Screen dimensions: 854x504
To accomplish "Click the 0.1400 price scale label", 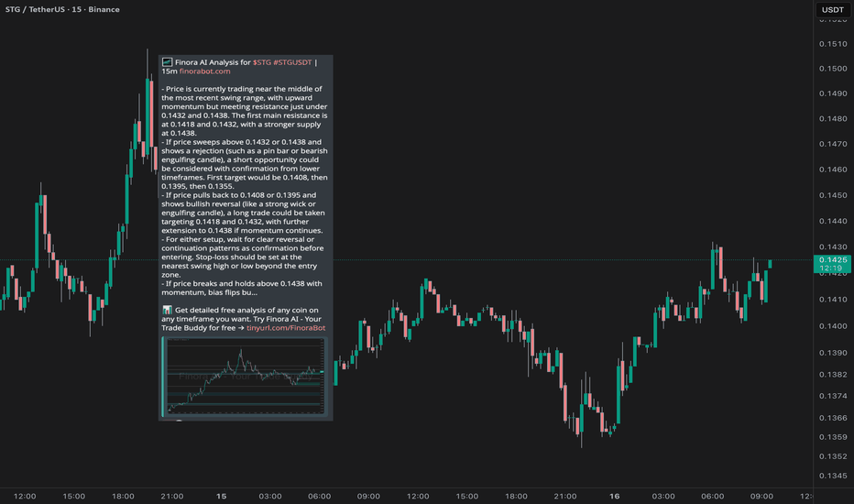I will point(832,326).
